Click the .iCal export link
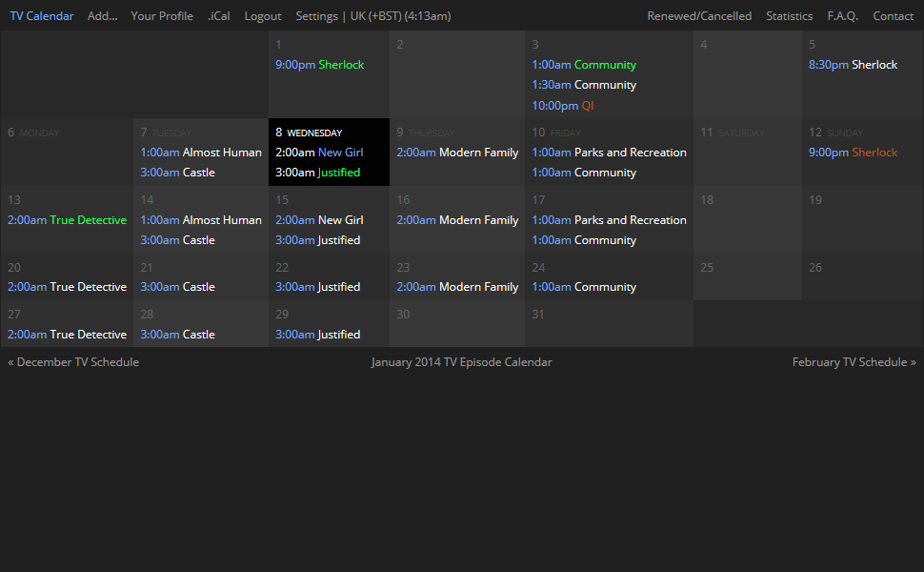The width and height of the screenshot is (924, 572). (x=219, y=16)
